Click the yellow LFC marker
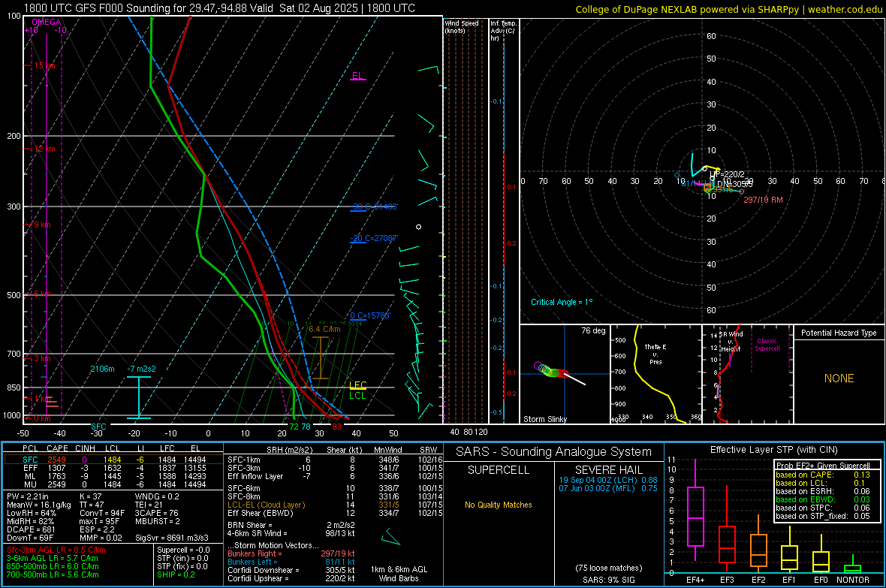 pos(357,385)
